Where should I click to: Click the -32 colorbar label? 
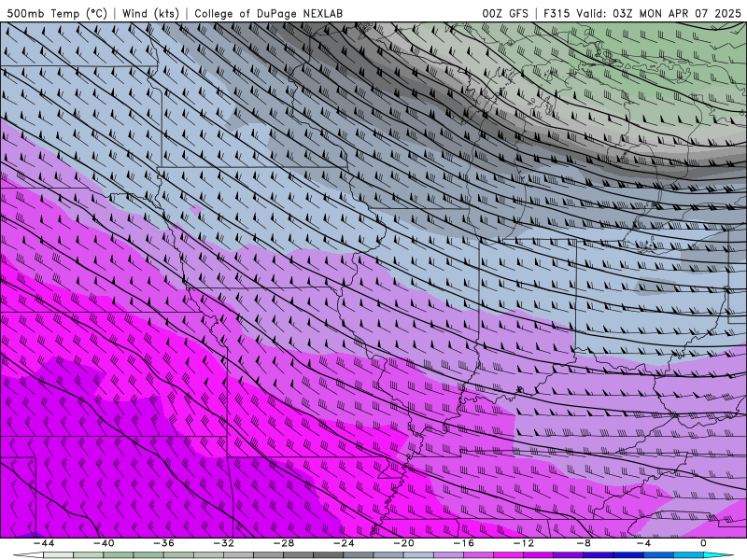tap(224, 543)
